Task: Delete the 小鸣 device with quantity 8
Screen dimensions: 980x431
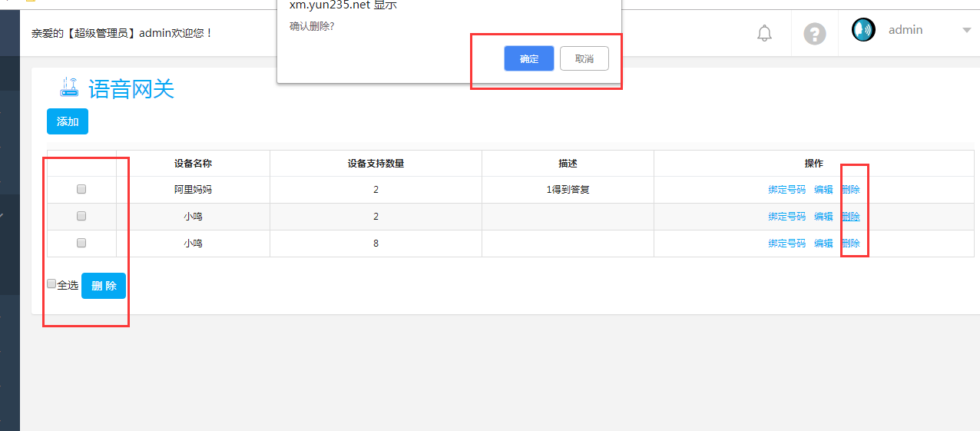Action: click(x=851, y=244)
